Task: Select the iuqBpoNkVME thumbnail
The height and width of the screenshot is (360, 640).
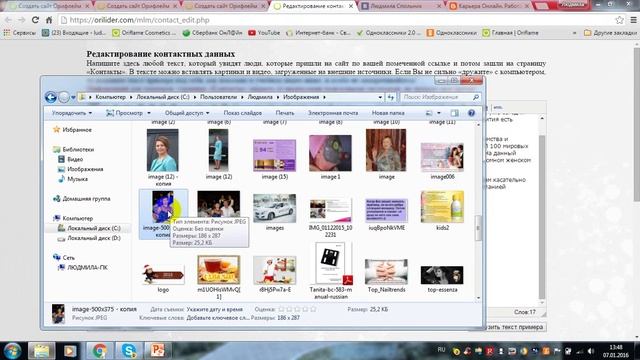Action: [386, 210]
